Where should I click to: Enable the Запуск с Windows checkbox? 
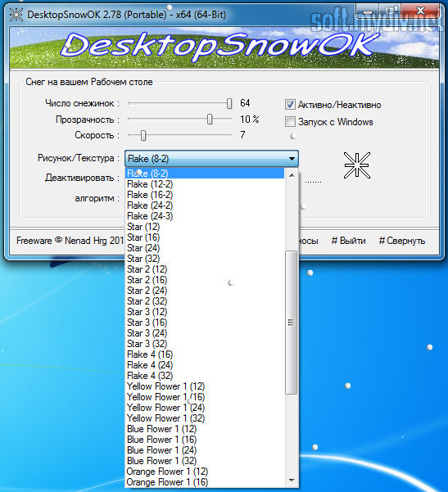290,122
